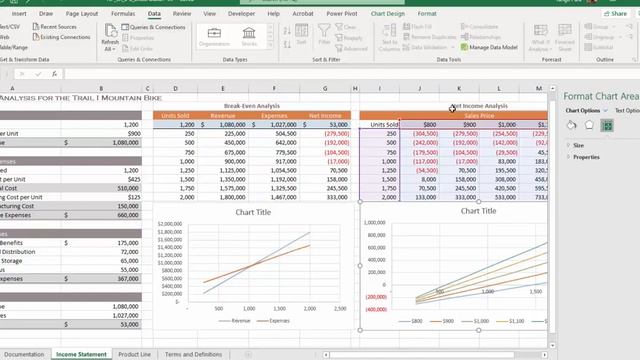Open Outline dialog launcher
This screenshot has width=640, height=360.
[635, 60]
